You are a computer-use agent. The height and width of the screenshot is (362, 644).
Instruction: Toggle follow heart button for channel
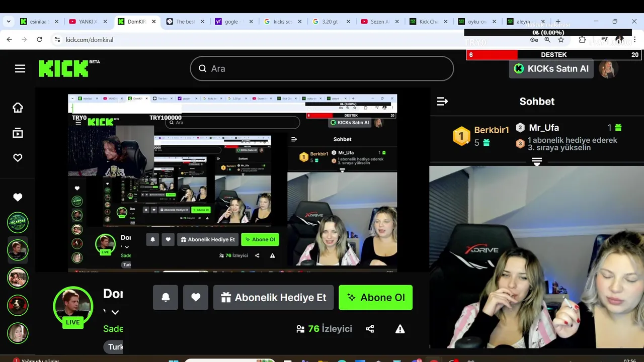coord(196,298)
